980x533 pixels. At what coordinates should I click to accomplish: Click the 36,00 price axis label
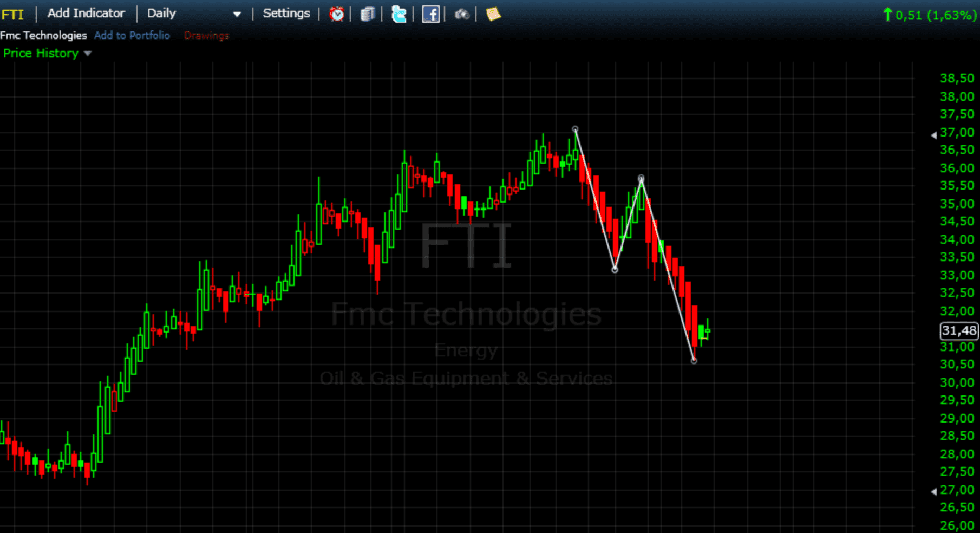point(957,168)
